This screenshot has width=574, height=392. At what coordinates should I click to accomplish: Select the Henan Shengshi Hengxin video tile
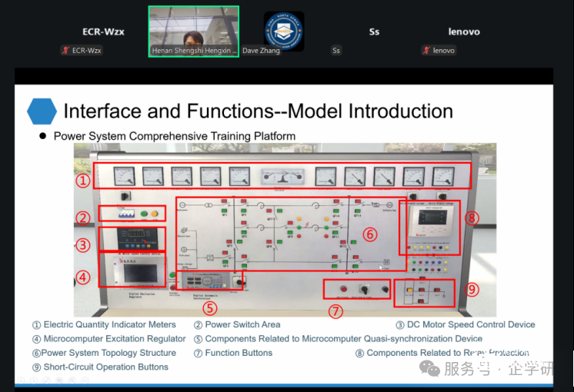click(193, 32)
